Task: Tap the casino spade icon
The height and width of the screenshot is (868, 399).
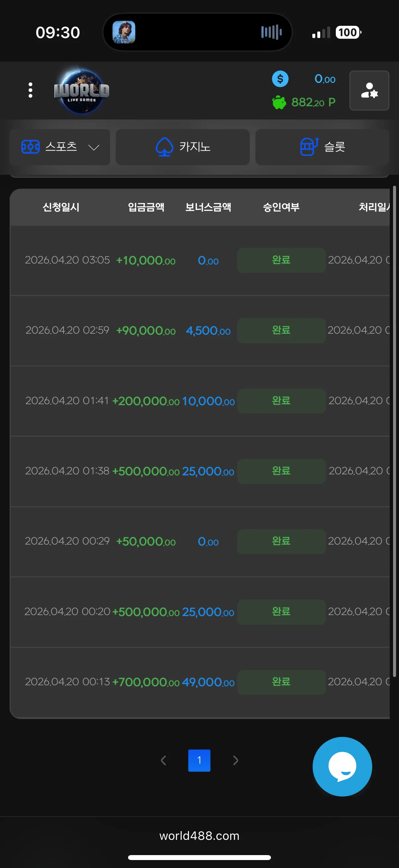Action: pyautogui.click(x=164, y=147)
